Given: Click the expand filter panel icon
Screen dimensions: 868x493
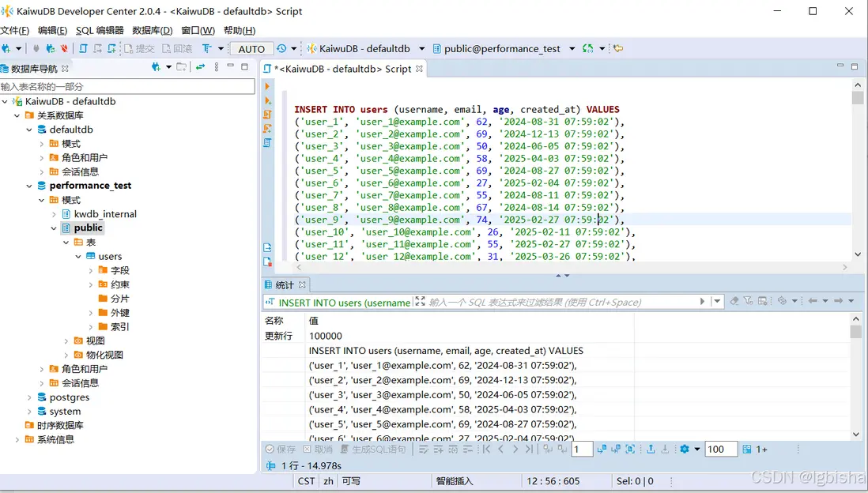Looking at the screenshot, I should 420,302.
